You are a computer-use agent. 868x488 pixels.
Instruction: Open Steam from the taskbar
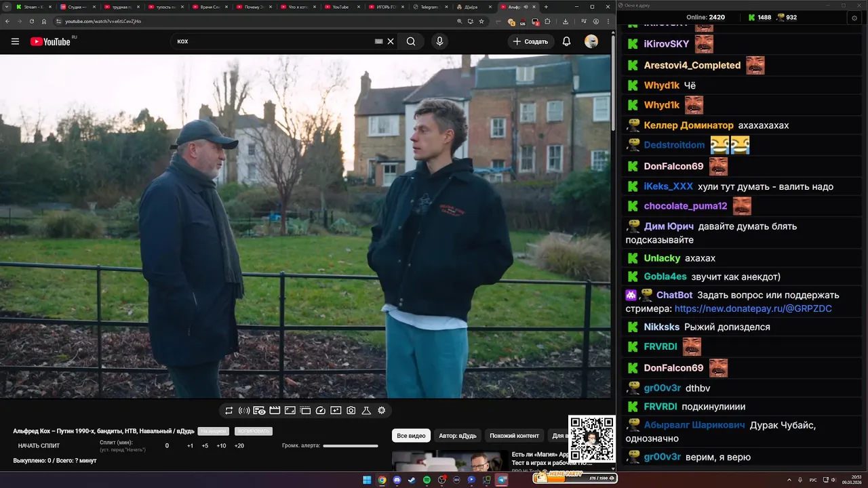tap(412, 480)
